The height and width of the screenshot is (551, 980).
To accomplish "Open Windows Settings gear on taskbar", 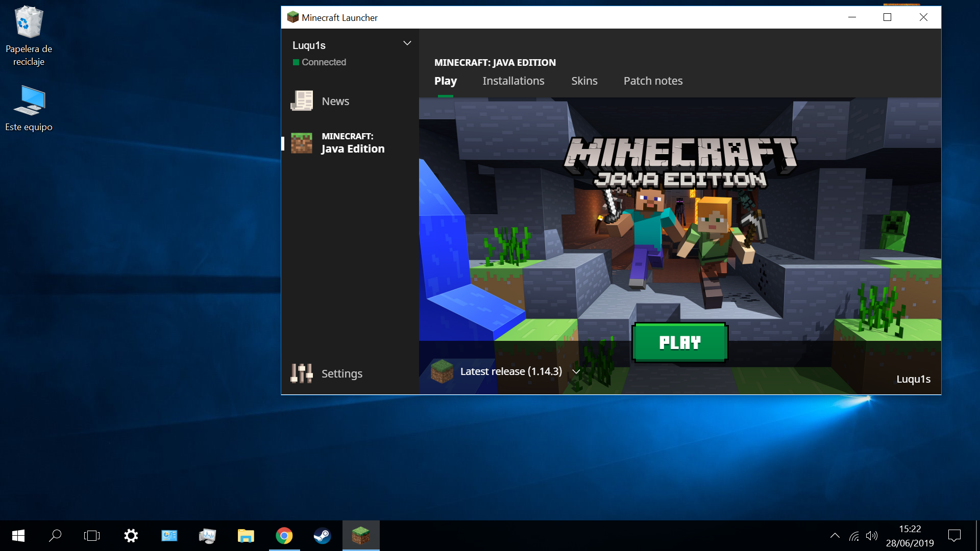I will click(x=131, y=536).
